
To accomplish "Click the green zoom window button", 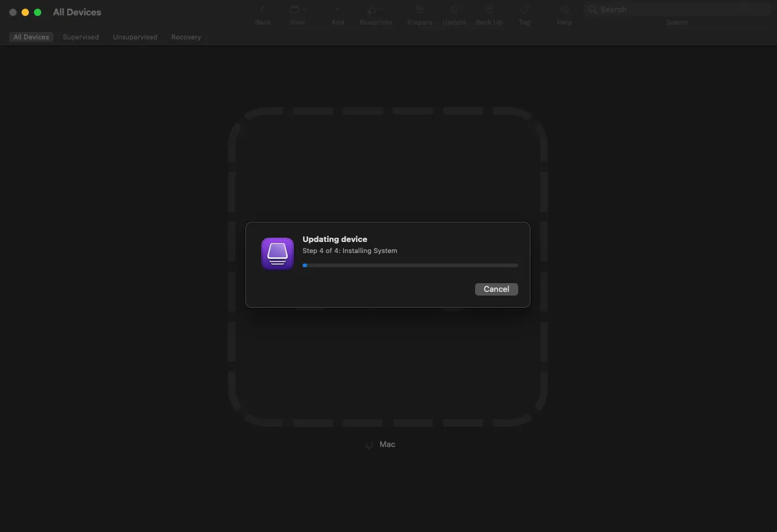I will (x=38, y=12).
